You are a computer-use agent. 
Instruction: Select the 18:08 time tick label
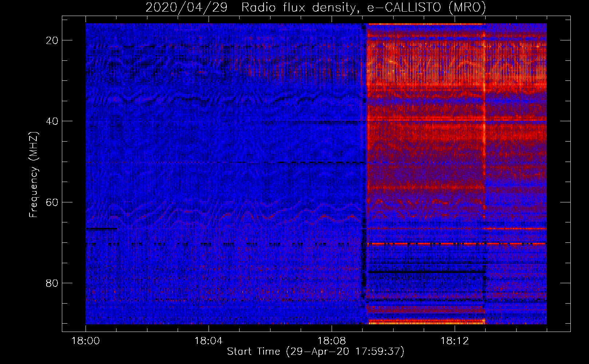(x=332, y=341)
